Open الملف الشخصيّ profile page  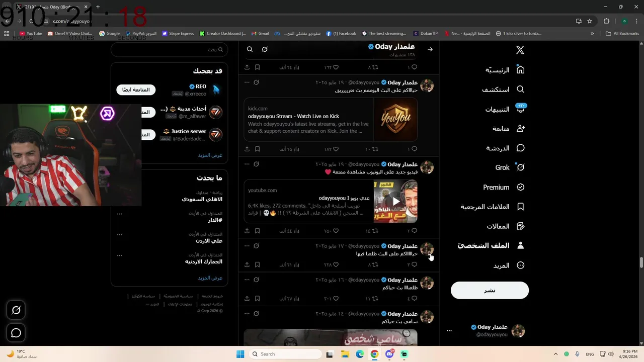tap(491, 245)
